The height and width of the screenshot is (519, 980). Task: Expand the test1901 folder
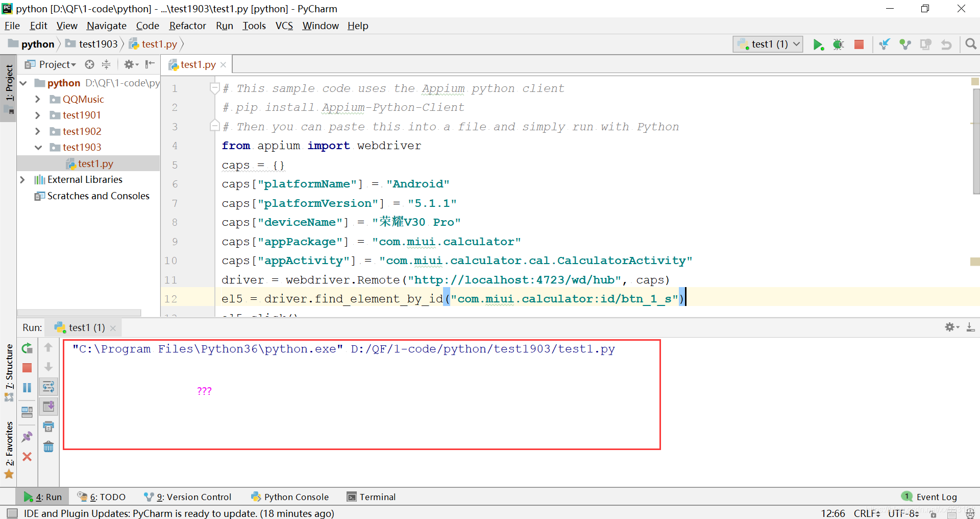pyautogui.click(x=37, y=115)
